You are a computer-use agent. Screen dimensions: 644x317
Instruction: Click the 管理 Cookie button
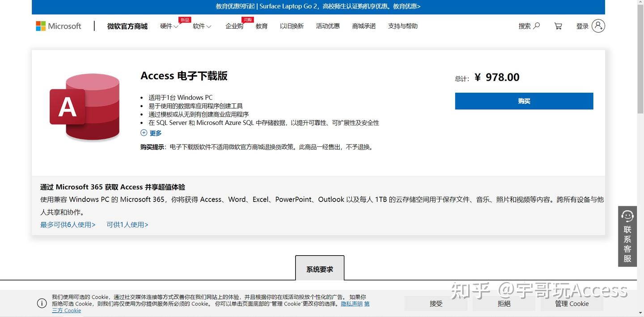[x=572, y=304]
